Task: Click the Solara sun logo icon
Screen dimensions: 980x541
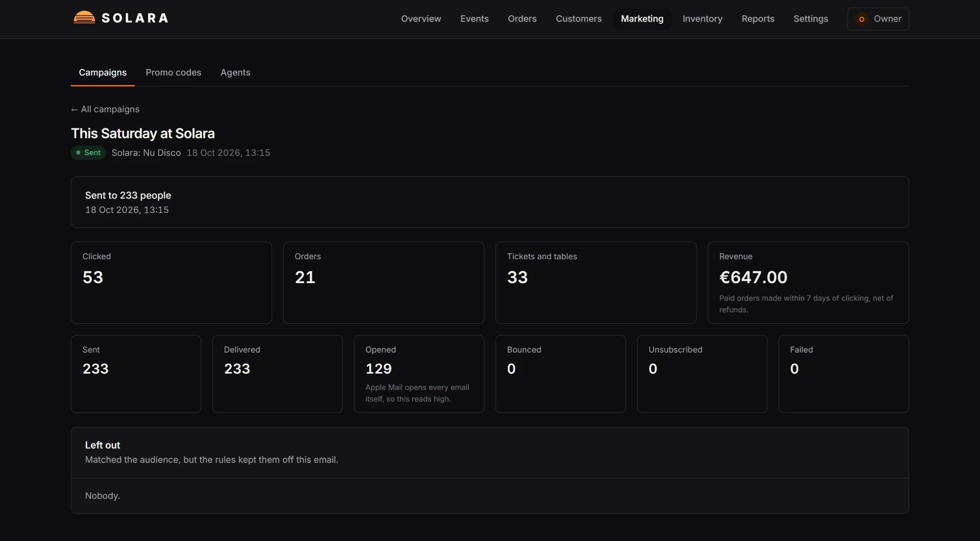Action: pos(84,18)
